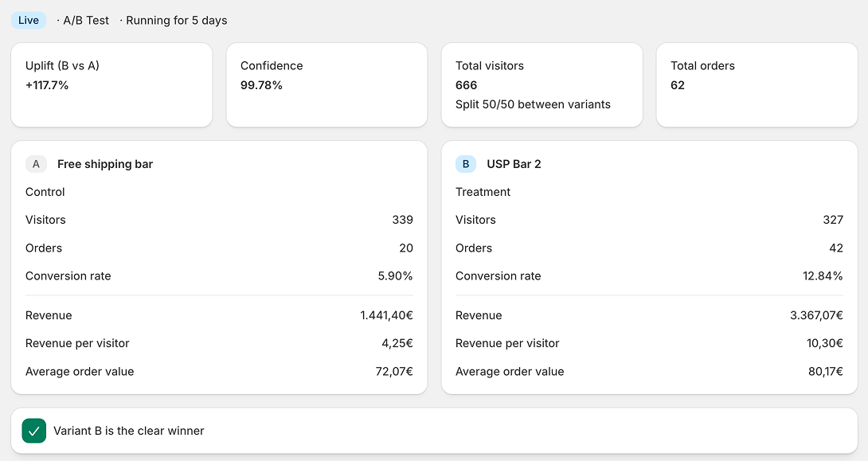This screenshot has width=868, height=461.
Task: Click the 'Treatment' label
Action: click(x=483, y=192)
